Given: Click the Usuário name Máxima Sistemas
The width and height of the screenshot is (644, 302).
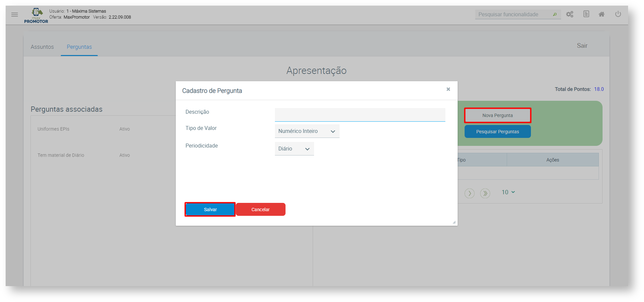Looking at the screenshot, I should (89, 11).
